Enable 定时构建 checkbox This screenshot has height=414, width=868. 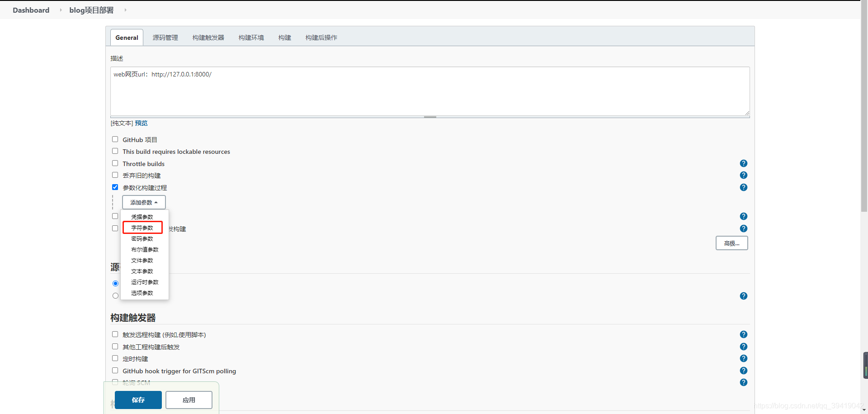click(115, 358)
